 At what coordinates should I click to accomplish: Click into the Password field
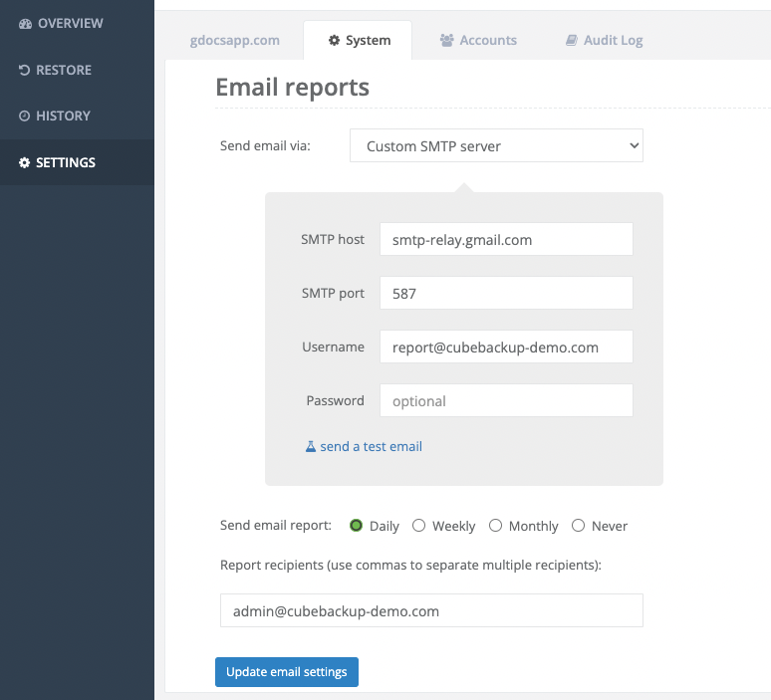pyautogui.click(x=506, y=401)
